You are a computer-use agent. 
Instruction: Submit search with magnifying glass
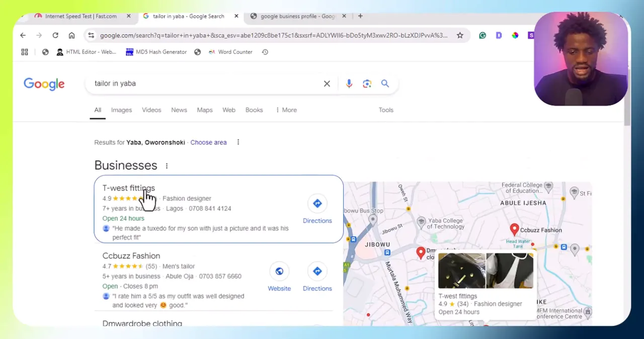[385, 83]
